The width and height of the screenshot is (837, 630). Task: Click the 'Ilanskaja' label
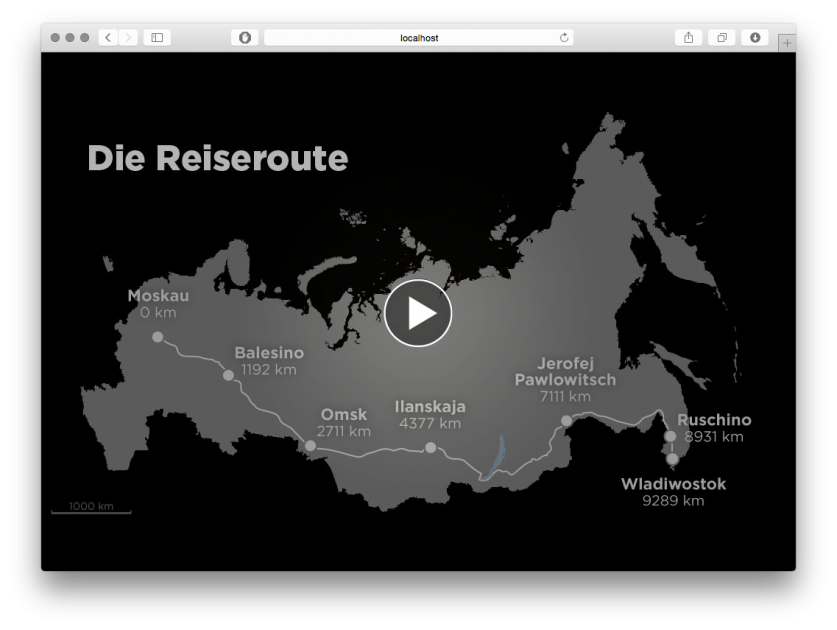coord(430,407)
